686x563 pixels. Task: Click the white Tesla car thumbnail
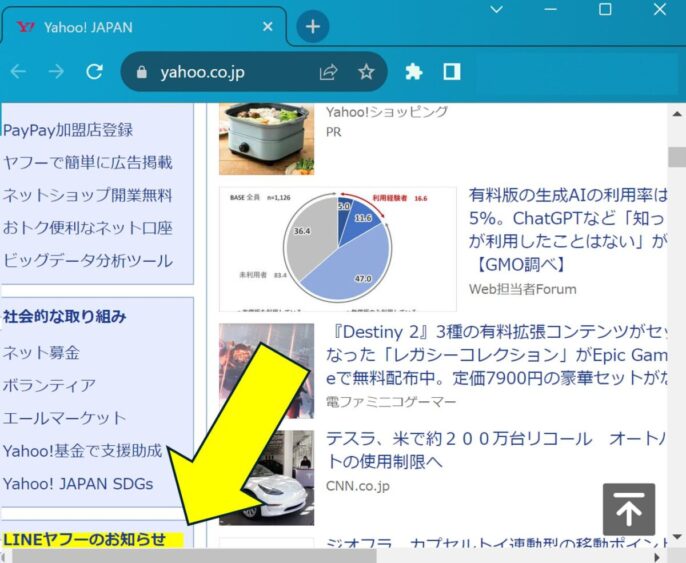(x=266, y=478)
